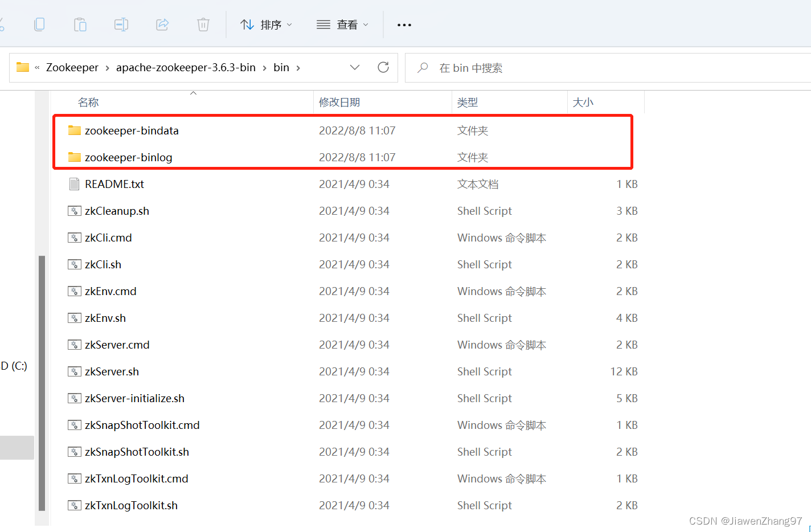
Task: Select zkEnv.cmd file icon
Action: point(75,291)
